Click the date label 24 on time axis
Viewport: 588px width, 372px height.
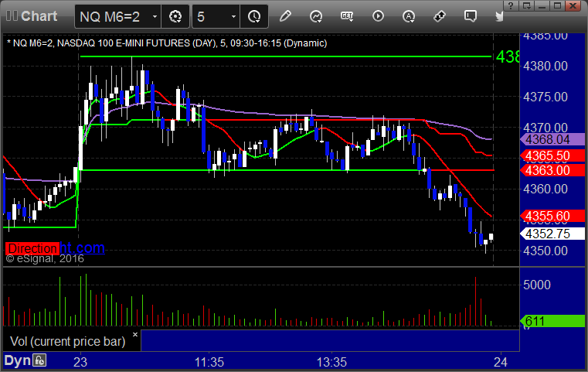click(x=500, y=362)
